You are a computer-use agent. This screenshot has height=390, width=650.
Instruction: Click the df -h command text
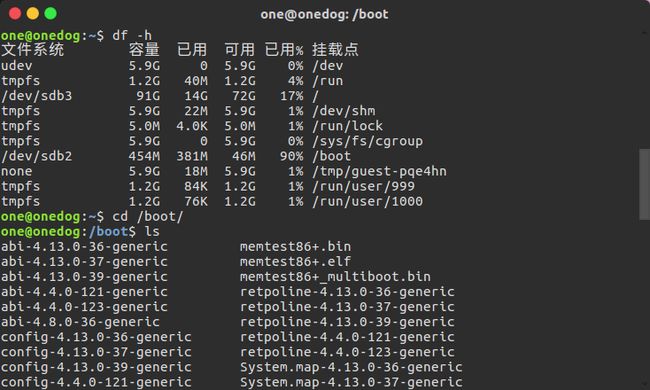pos(132,36)
